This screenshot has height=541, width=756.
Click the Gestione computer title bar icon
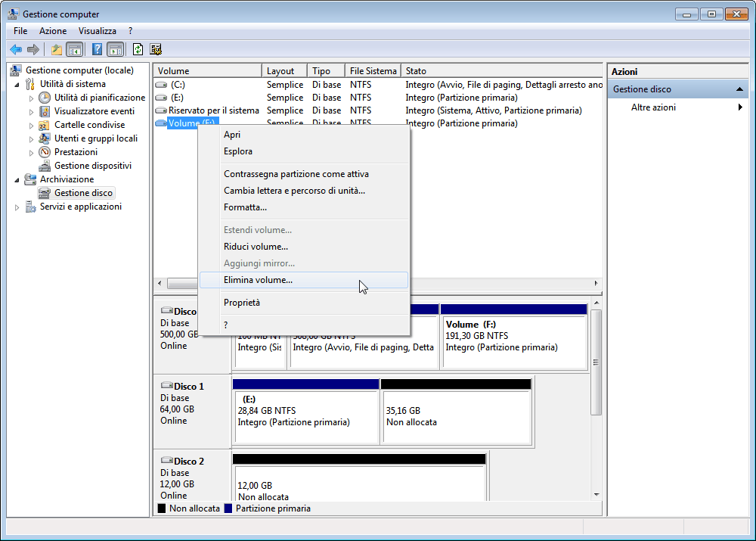14,14
